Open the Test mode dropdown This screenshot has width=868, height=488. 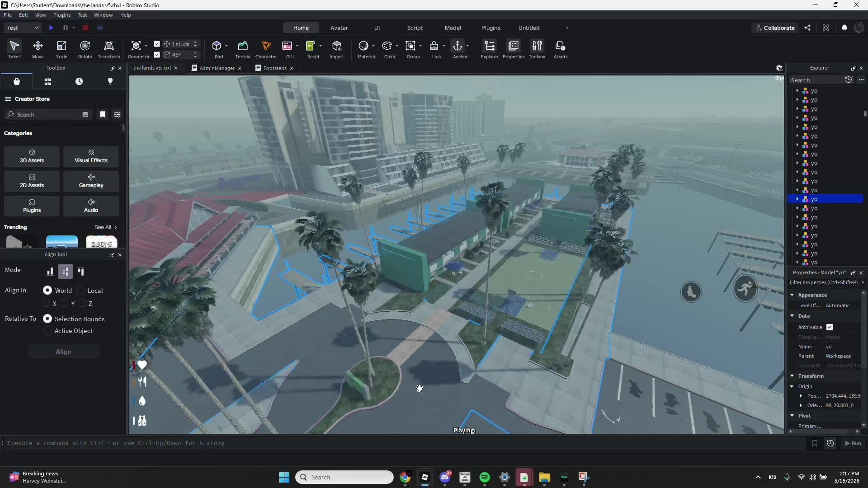pos(23,28)
